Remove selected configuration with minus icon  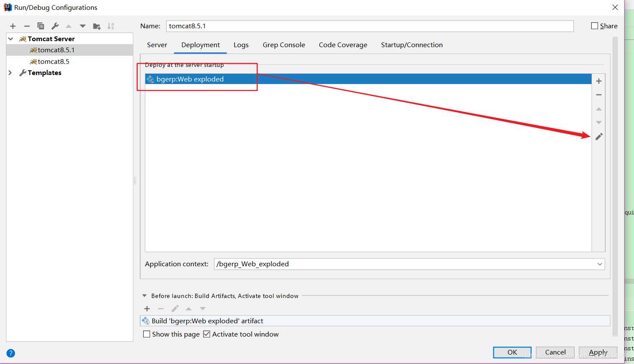tap(27, 26)
